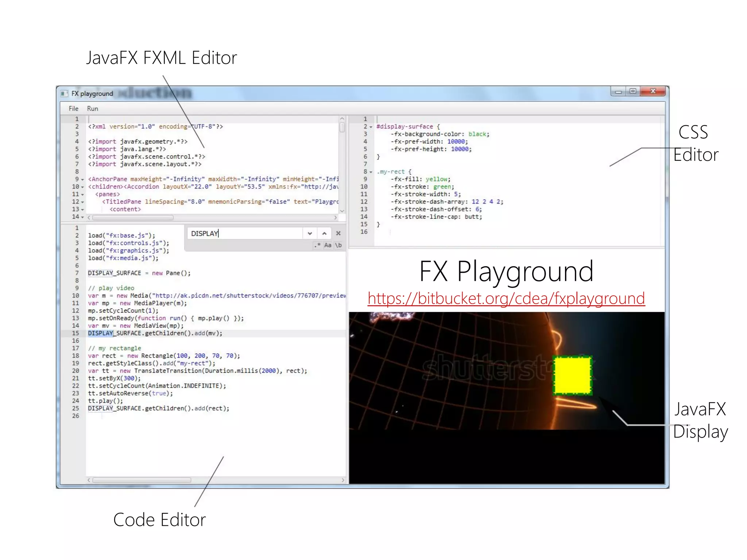Click FXML editor scroll up arrow
Screen dimensions: 747x560
pyautogui.click(x=342, y=119)
